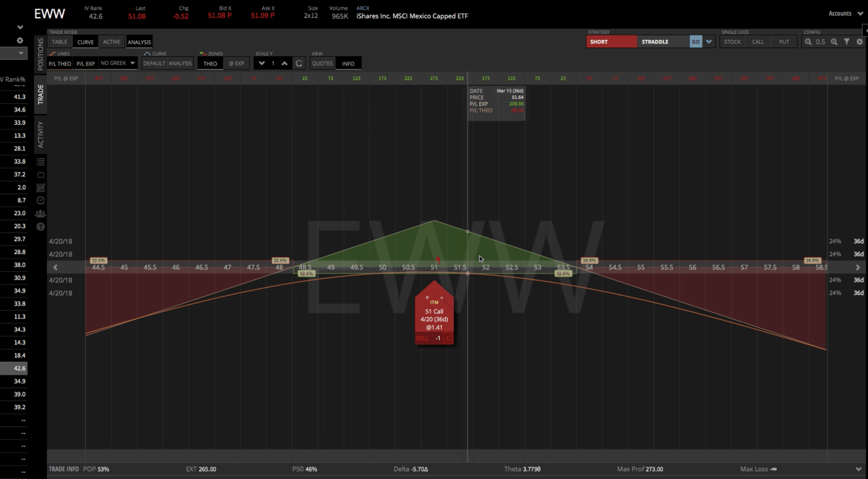The height and width of the screenshot is (479, 868).
Task: Open the people community icon
Action: click(x=40, y=213)
